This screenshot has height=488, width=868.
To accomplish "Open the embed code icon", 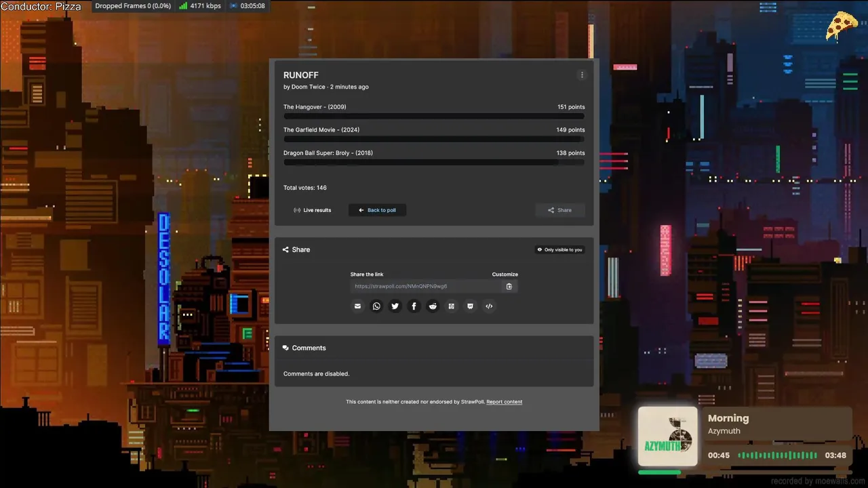I will click(x=489, y=306).
